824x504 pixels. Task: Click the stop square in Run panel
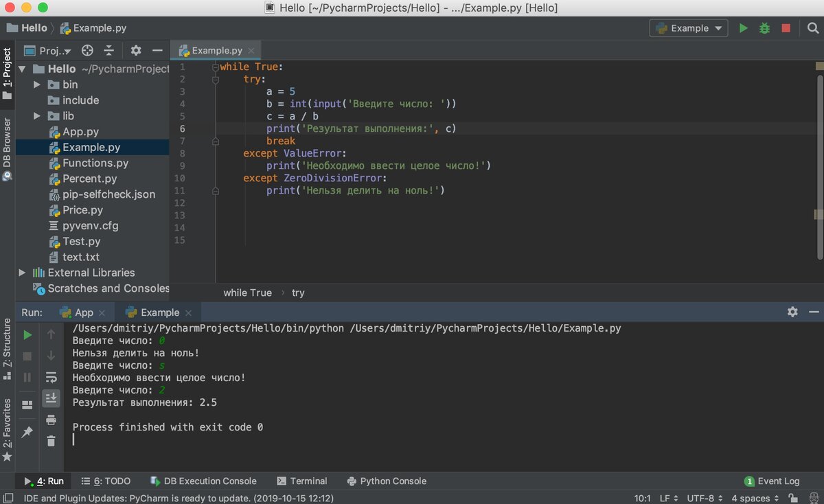tap(27, 356)
